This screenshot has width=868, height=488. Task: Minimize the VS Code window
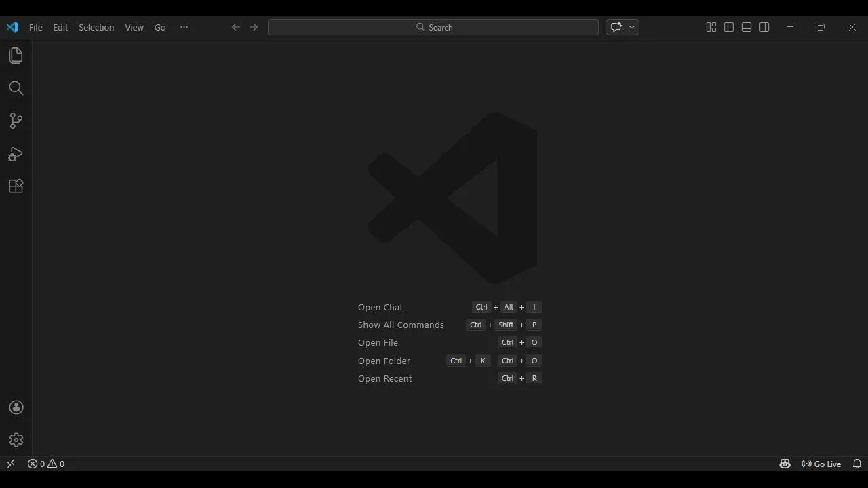pyautogui.click(x=790, y=27)
